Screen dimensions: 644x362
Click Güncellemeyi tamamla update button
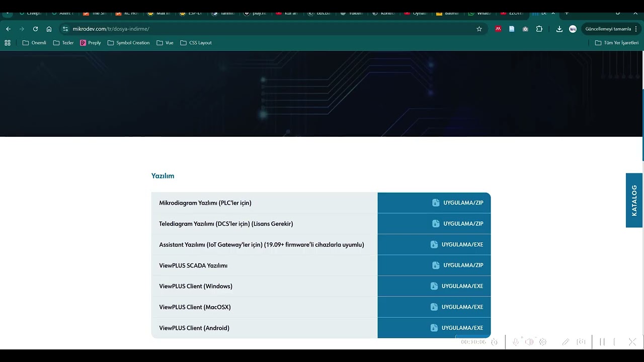(608, 29)
